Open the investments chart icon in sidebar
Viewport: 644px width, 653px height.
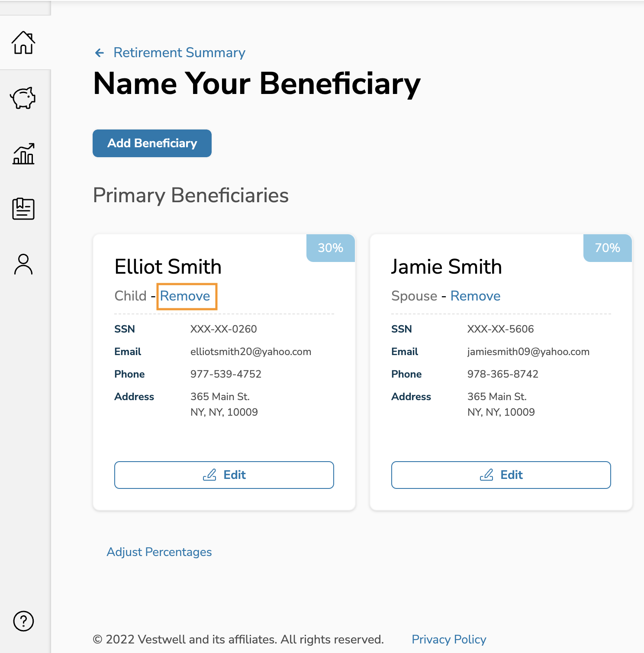[x=24, y=154]
